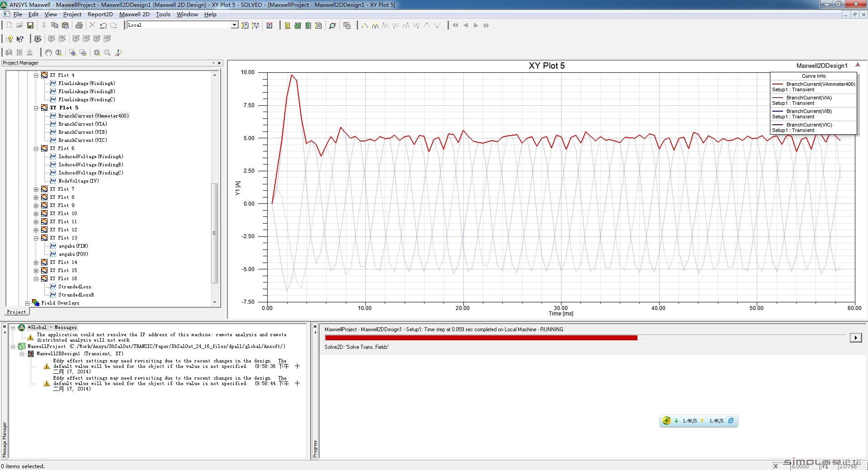868x470 pixels.
Task: Collapse the XY Plot 13 tree node
Action: tap(36, 238)
